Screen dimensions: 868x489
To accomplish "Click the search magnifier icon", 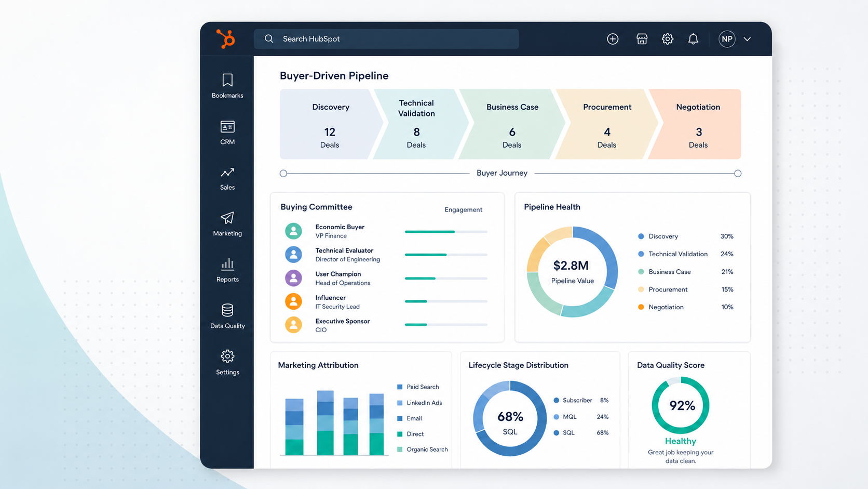I will (269, 39).
